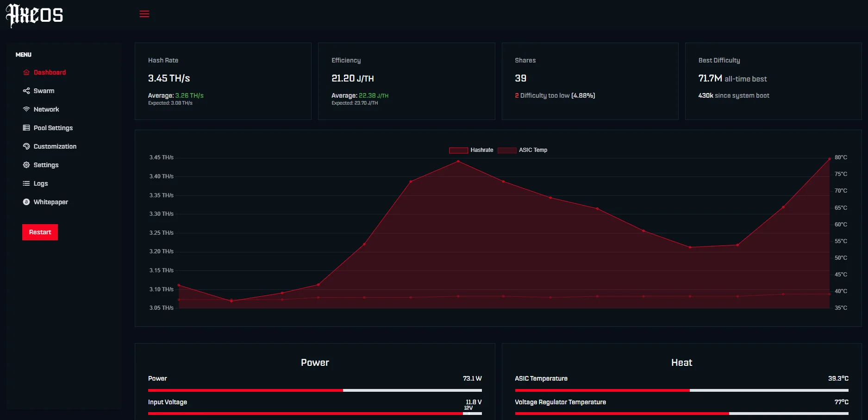Click the Whitepaper bitcoin icon
The height and width of the screenshot is (420, 868).
coord(26,202)
